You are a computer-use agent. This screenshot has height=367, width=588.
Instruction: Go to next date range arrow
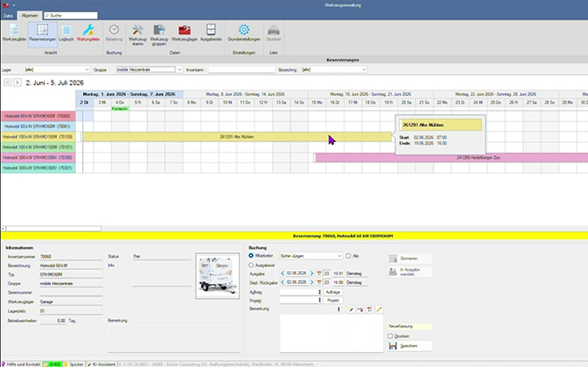(18, 82)
